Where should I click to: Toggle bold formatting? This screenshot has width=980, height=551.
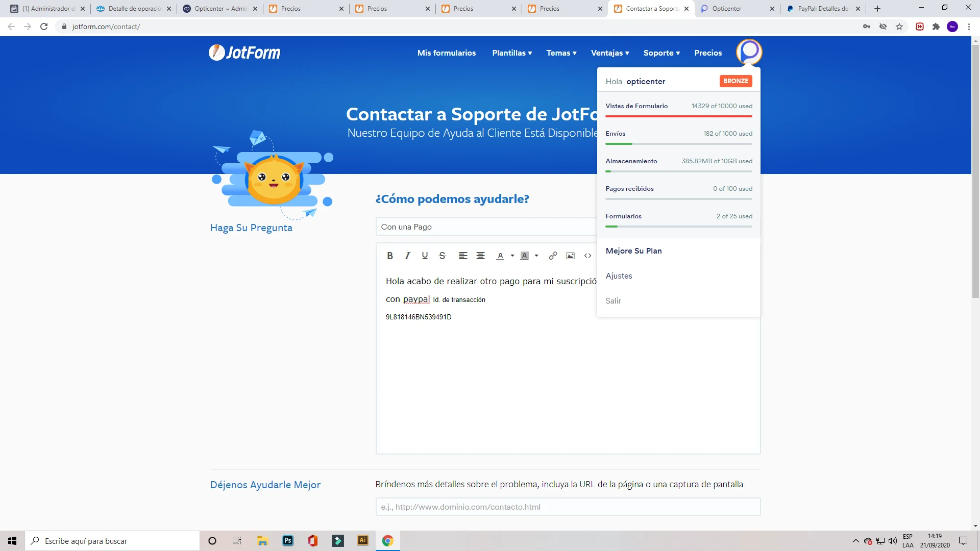[x=390, y=256]
